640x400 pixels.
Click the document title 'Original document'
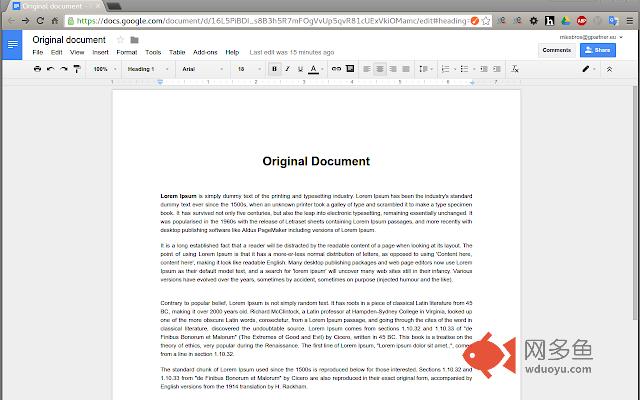click(x=69, y=40)
